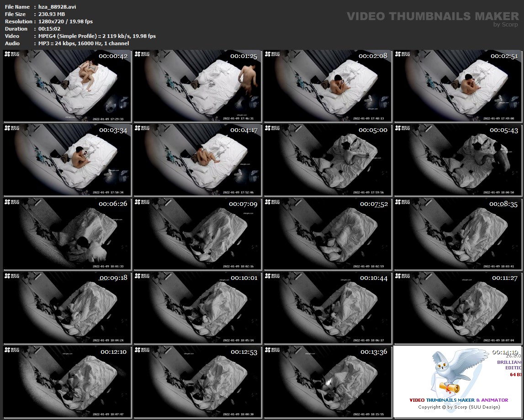Click the File Size label

pos(16,14)
